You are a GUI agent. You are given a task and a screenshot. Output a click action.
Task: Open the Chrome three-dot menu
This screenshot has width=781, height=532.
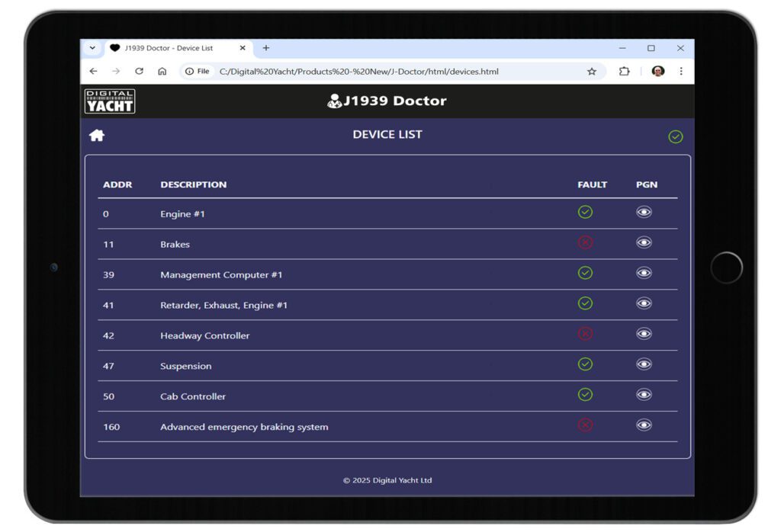pos(681,72)
